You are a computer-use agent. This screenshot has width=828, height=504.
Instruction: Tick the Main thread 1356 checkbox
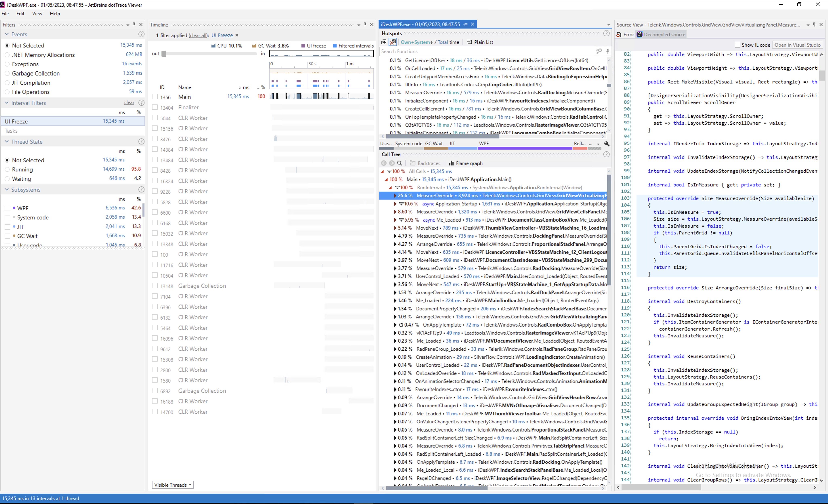click(x=155, y=97)
